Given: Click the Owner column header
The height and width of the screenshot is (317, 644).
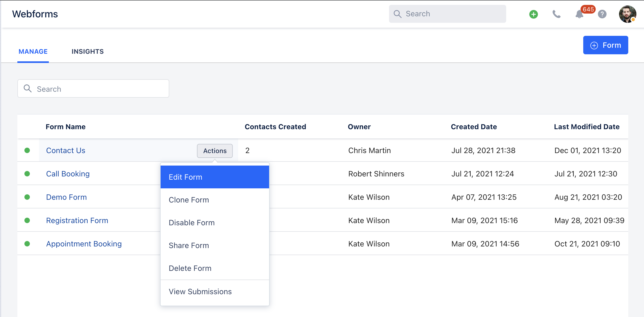Looking at the screenshot, I should [x=359, y=127].
